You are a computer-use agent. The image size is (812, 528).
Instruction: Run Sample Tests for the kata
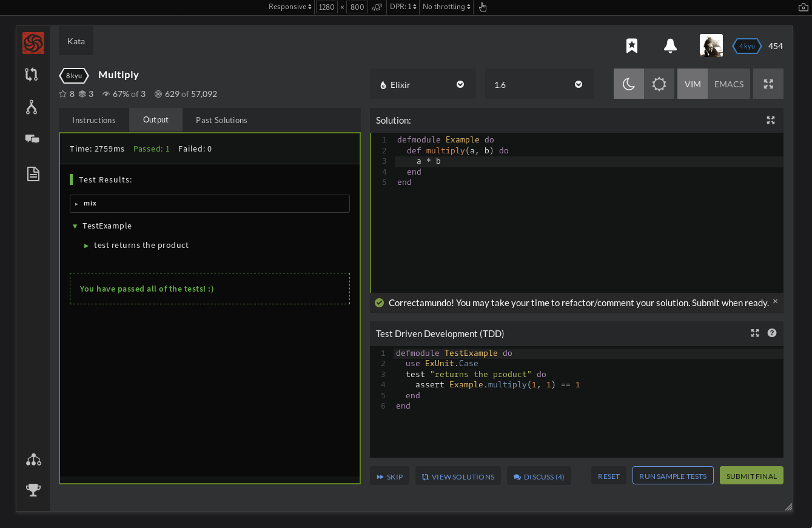click(673, 475)
